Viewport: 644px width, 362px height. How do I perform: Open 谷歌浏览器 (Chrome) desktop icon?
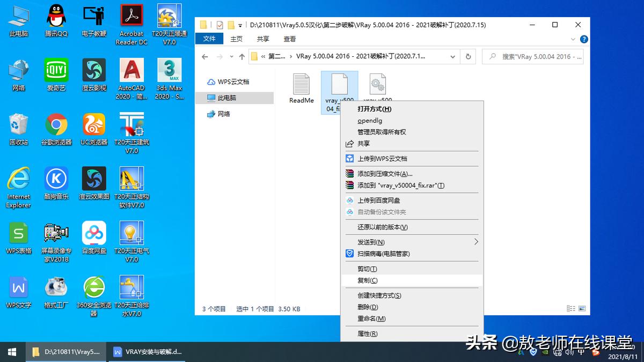point(56,123)
